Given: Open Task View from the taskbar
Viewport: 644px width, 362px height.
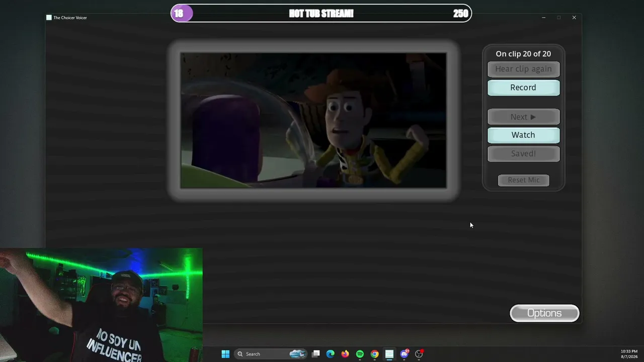Looking at the screenshot, I should click(x=315, y=354).
